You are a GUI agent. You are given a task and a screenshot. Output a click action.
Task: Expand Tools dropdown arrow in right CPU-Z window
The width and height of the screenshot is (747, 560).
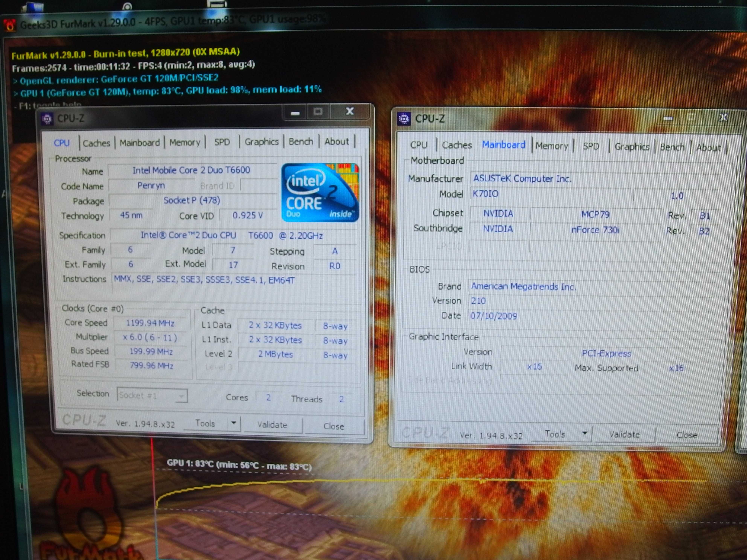coord(585,433)
